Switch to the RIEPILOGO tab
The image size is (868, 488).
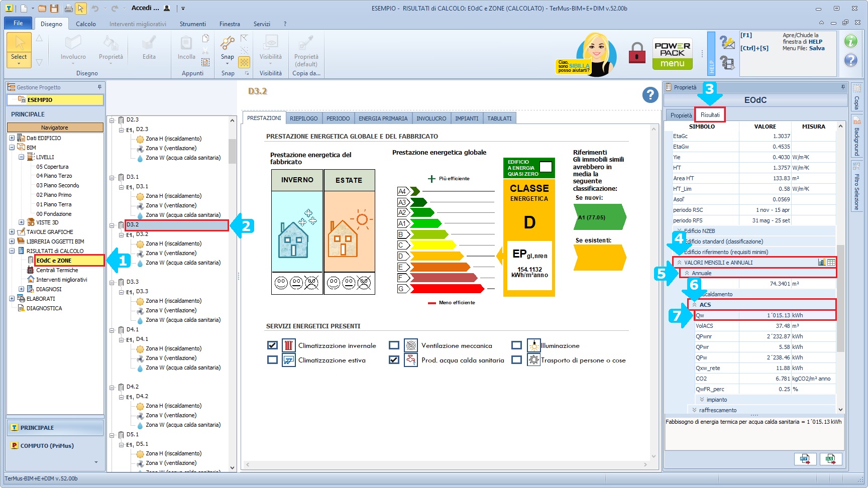pyautogui.click(x=303, y=118)
